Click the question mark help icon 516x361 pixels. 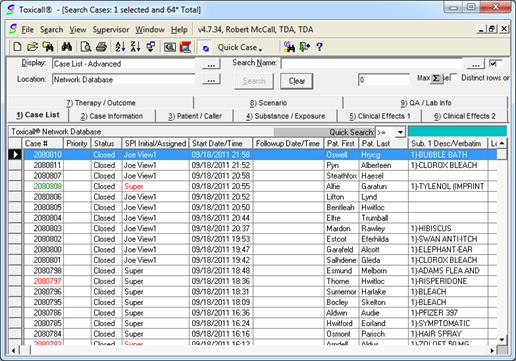coord(319,47)
